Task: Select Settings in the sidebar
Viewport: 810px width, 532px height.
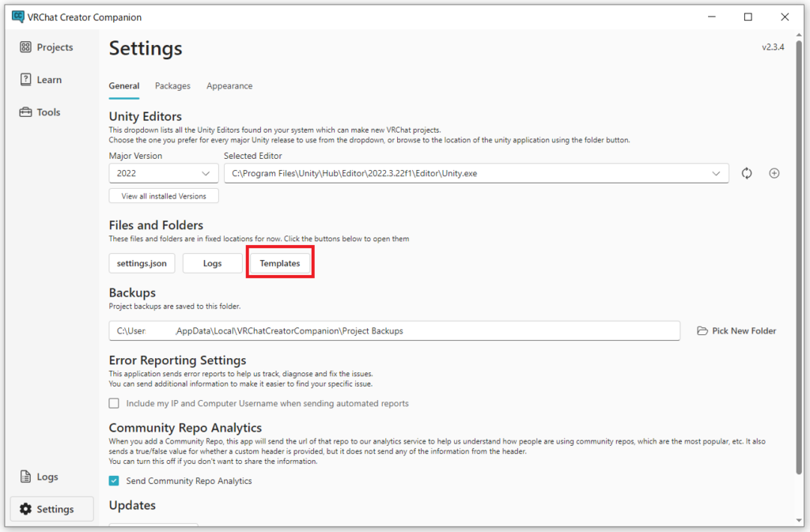Action: point(51,509)
